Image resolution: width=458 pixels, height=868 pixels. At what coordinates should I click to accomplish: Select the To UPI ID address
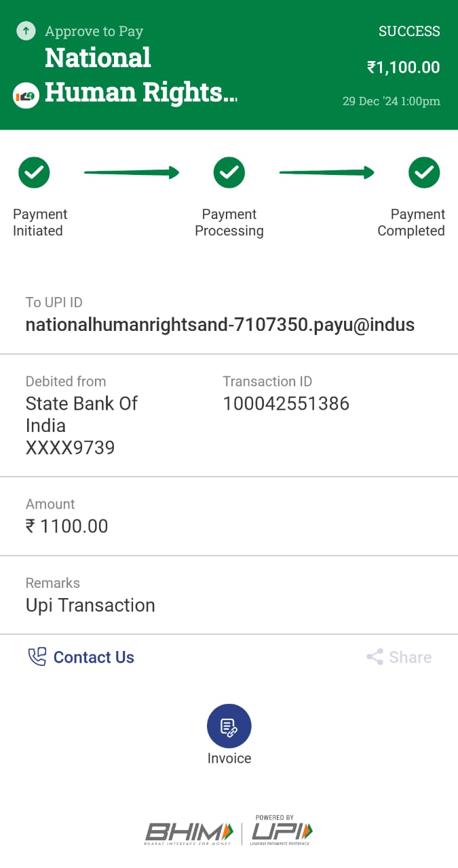[x=220, y=325]
